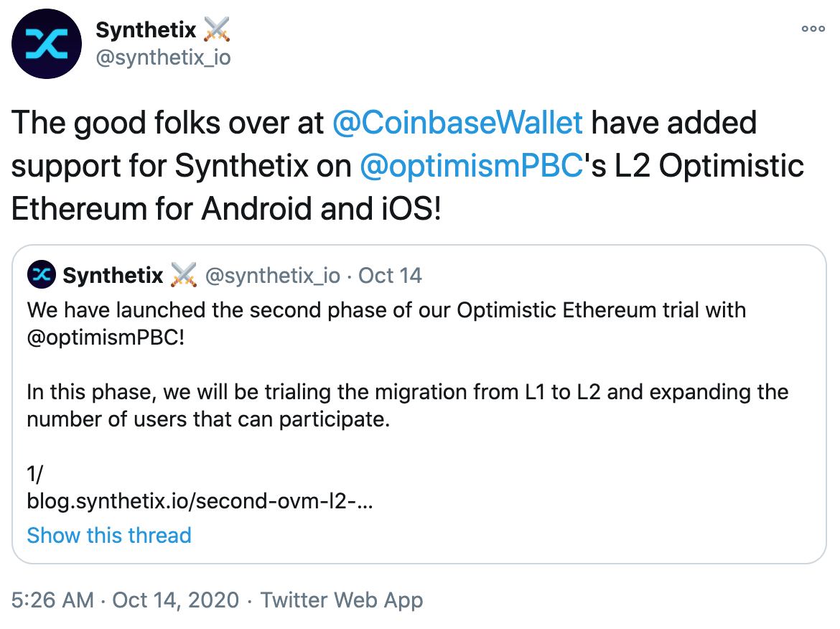The image size is (840, 629).
Task: Follow the blog.synthetix.io/second-ovm-l2 link
Action: [x=200, y=502]
